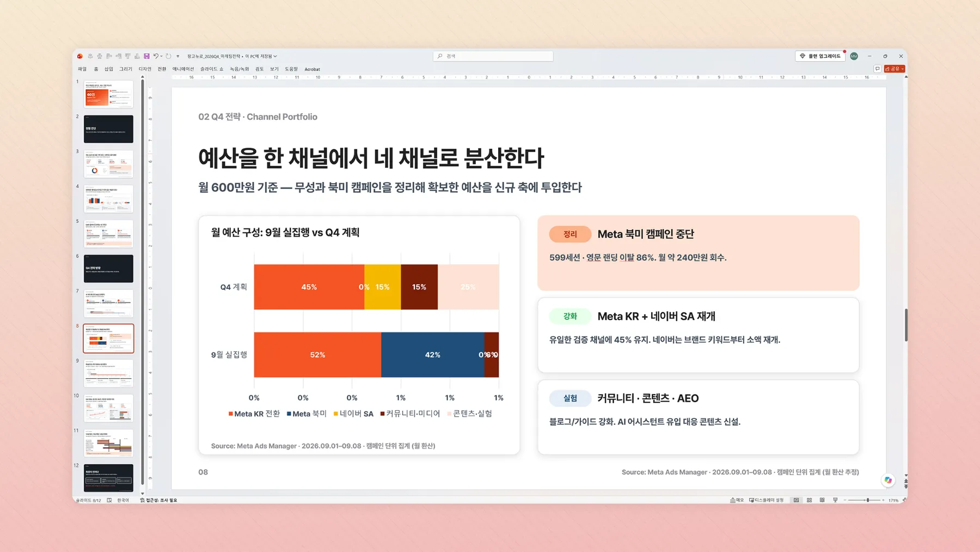Switch to the 디자인 tab

tap(145, 69)
